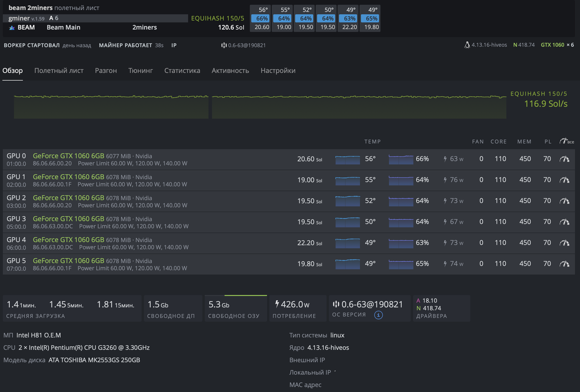Click the Средняя загрузка load average card

coord(72,308)
